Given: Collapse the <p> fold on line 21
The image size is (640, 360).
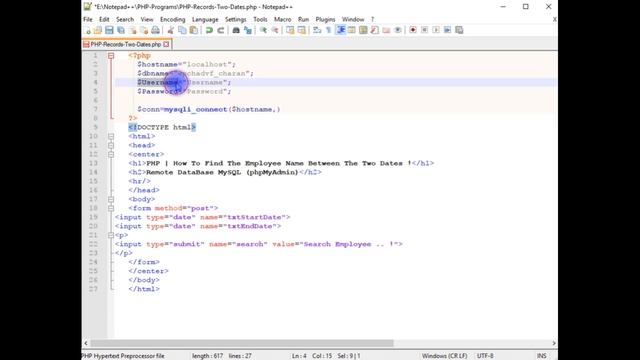Looking at the screenshot, I should 111,235.
